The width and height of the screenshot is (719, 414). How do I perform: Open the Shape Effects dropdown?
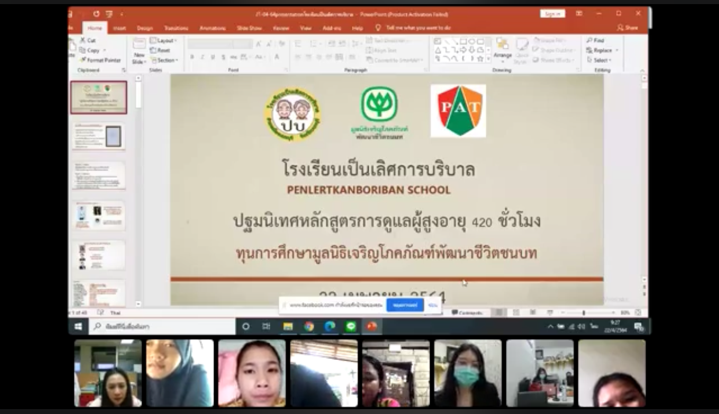pos(553,60)
